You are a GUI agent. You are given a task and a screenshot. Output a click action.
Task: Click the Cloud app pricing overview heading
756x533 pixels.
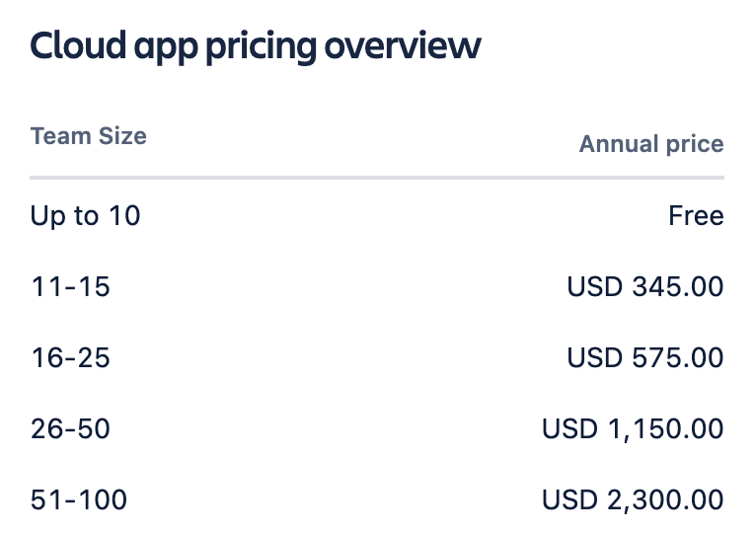256,46
